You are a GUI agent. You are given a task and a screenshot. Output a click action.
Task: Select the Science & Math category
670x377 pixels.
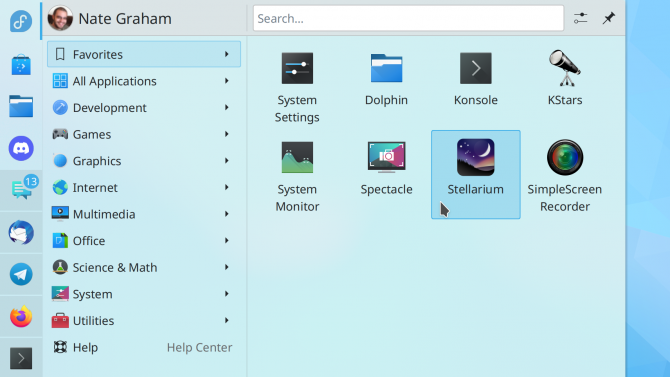pos(144,267)
